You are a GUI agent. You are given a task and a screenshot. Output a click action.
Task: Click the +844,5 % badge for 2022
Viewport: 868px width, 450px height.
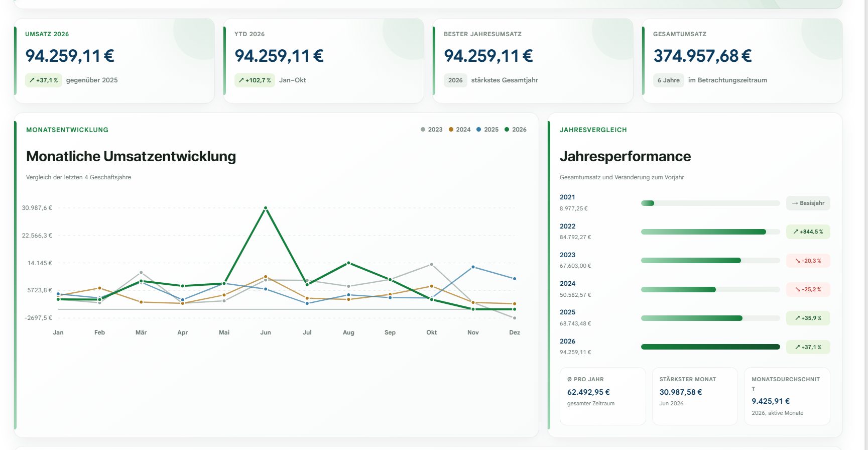pyautogui.click(x=808, y=232)
